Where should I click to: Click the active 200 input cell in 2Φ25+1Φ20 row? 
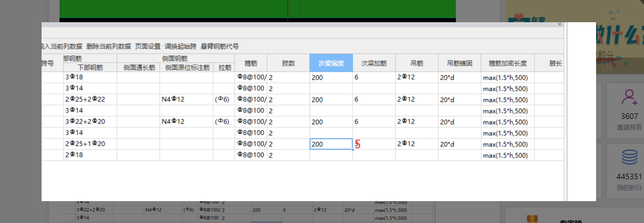point(331,144)
